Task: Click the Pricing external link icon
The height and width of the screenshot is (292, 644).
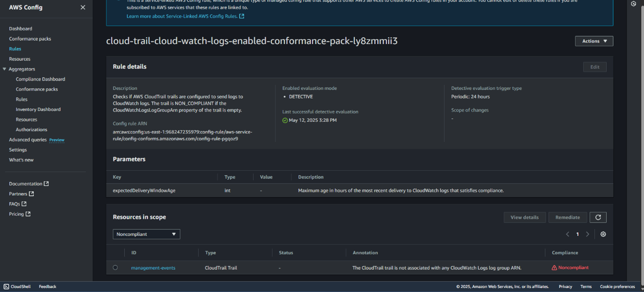Action: pyautogui.click(x=28, y=214)
